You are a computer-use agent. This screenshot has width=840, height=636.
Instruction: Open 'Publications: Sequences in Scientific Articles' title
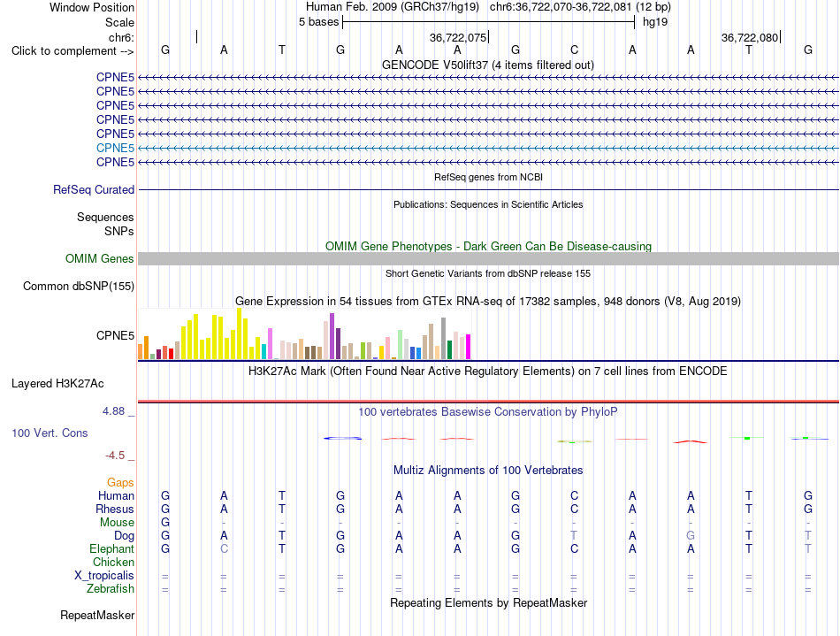(x=488, y=204)
